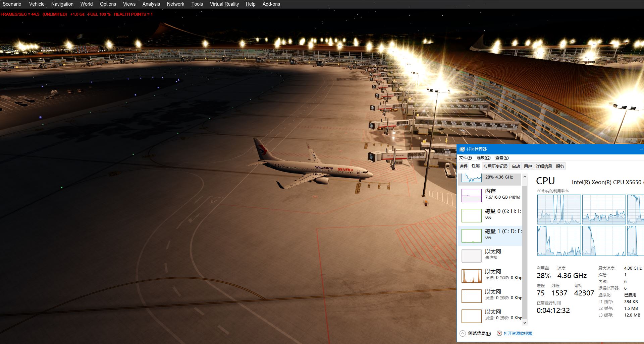Switch to the 启动 tab
The height and width of the screenshot is (344, 644).
pos(516,166)
